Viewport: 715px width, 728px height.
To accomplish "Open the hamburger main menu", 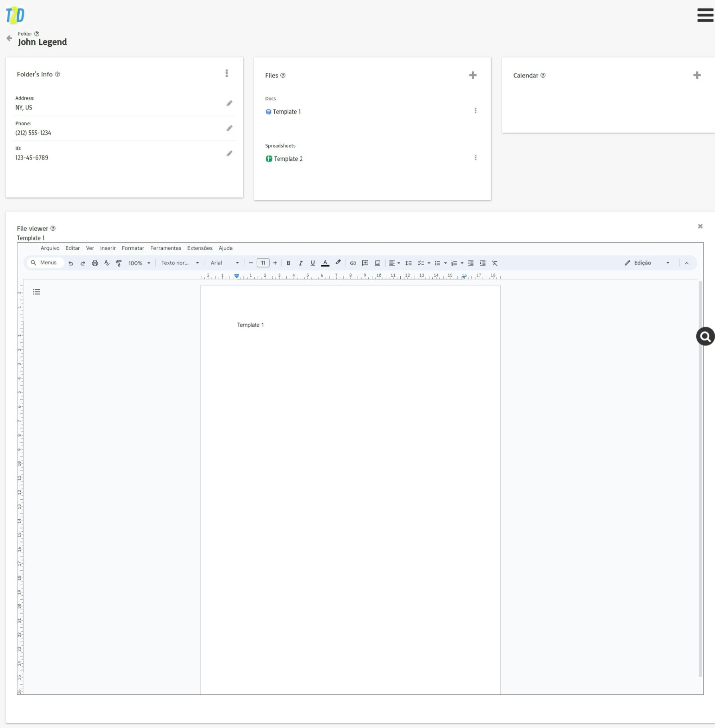I will coord(705,15).
